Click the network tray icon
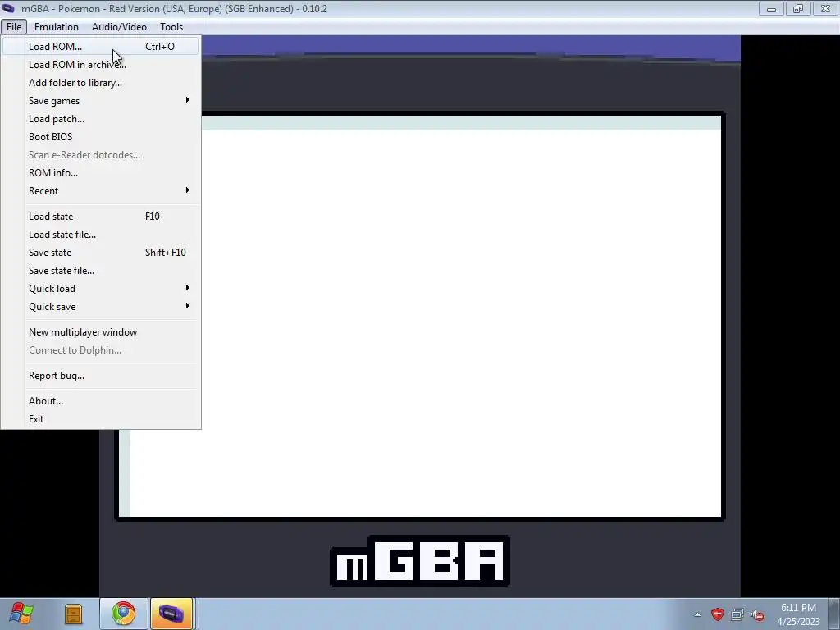840x630 pixels. click(737, 614)
